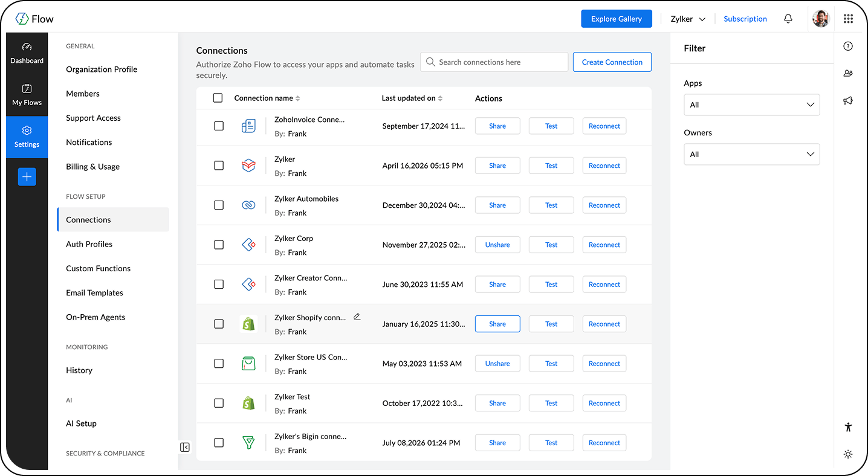Go to Support Access
This screenshot has width=868, height=476.
click(x=93, y=118)
